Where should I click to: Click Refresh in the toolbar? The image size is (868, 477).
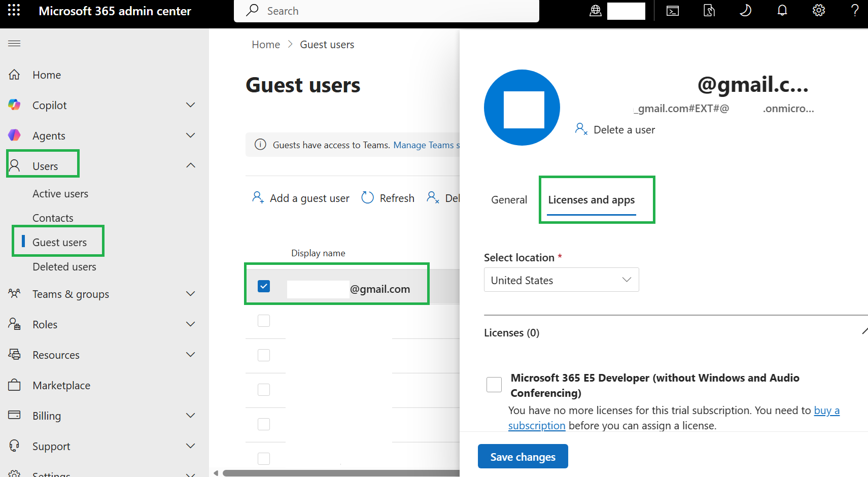(x=388, y=198)
